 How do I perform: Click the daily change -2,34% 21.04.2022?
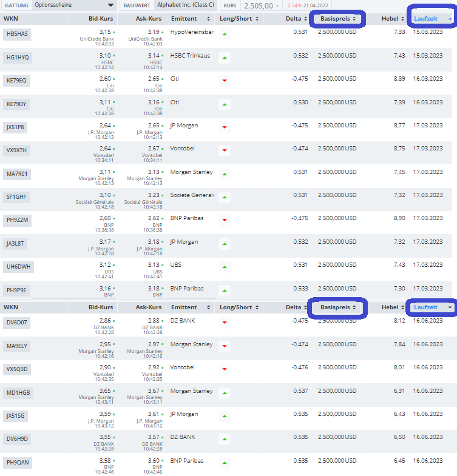pos(307,5)
